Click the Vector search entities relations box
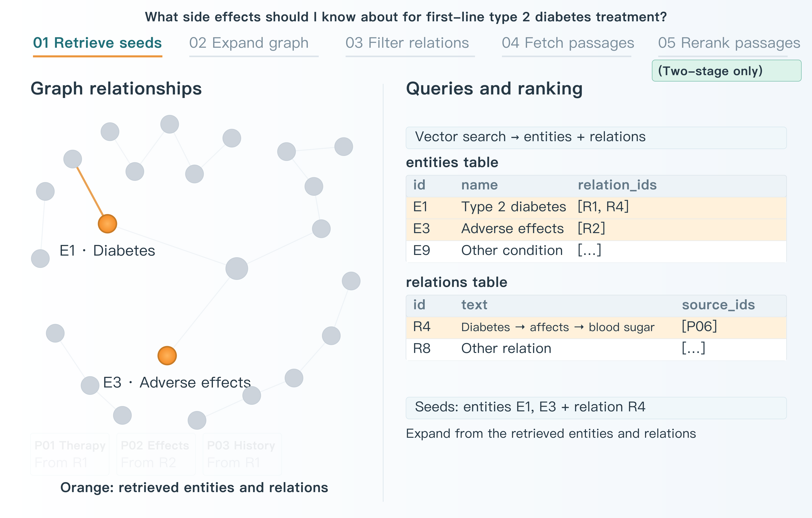The height and width of the screenshot is (518, 812). point(596,138)
